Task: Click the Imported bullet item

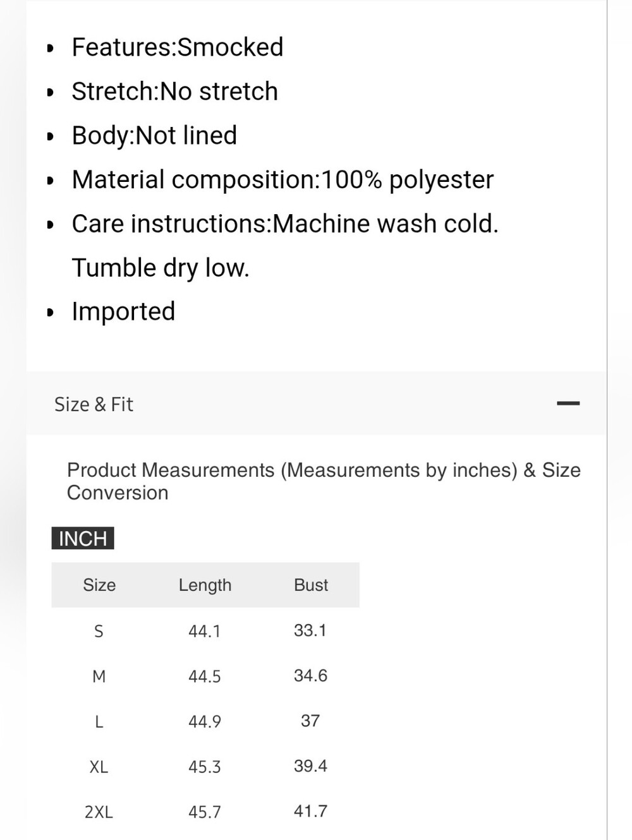Action: (123, 311)
